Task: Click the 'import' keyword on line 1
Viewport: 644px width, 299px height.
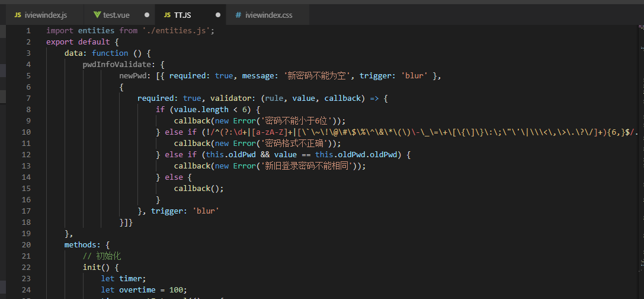Action: click(60, 31)
